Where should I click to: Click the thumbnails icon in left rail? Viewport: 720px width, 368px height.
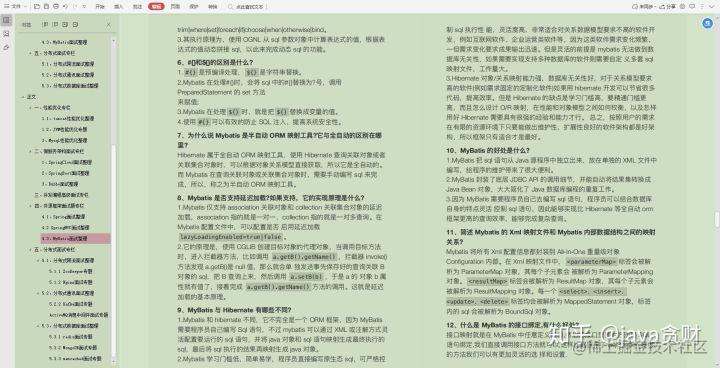pyautogui.click(x=6, y=34)
